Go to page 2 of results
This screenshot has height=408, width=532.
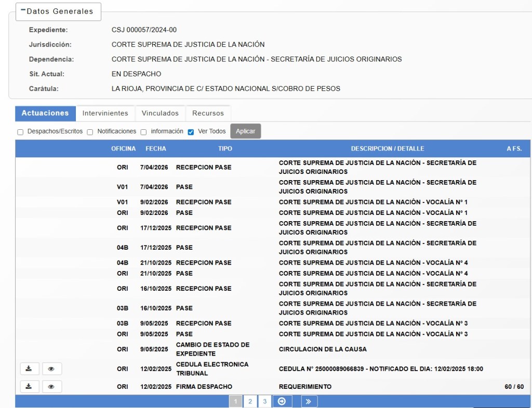click(250, 401)
